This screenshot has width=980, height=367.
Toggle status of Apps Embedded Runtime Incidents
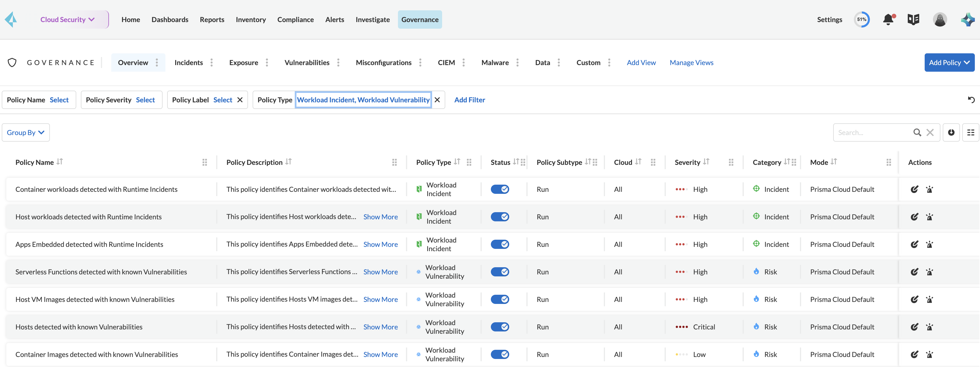(500, 244)
